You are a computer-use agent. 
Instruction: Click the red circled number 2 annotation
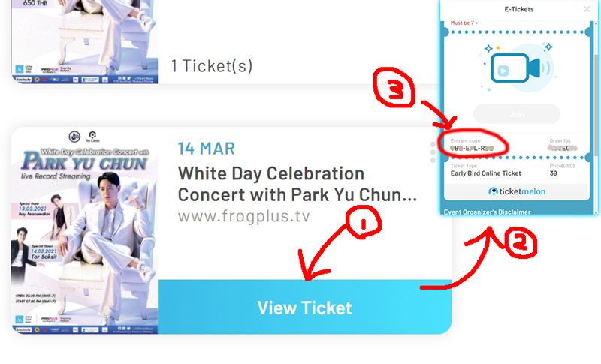[521, 242]
